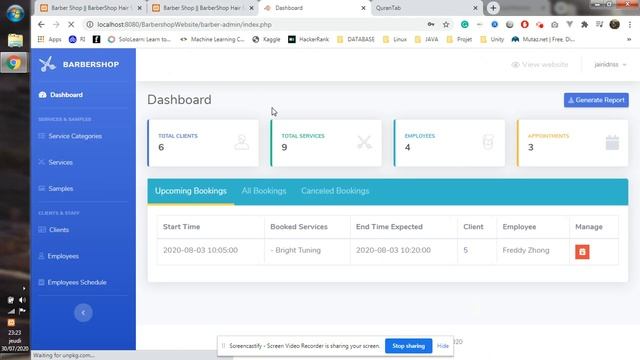Open Dashboard in the sidebar

coord(61,95)
